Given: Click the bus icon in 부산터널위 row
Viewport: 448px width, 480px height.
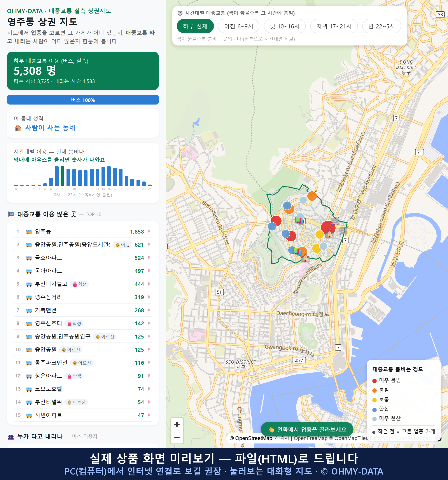Looking at the screenshot, I should pos(29,403).
